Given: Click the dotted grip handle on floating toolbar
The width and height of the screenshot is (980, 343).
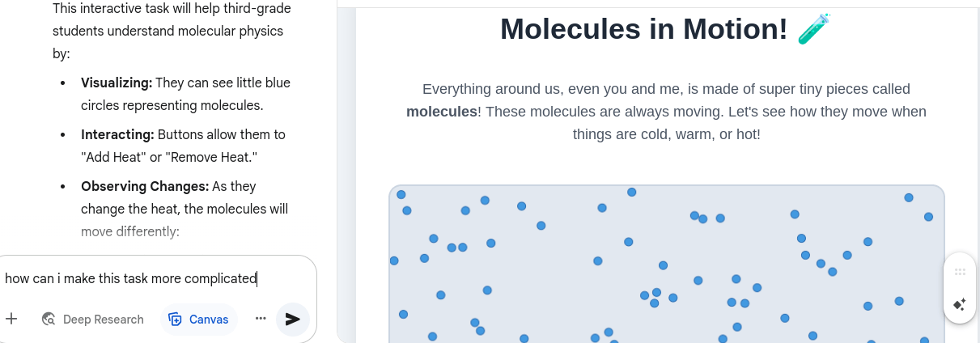Looking at the screenshot, I should (960, 272).
